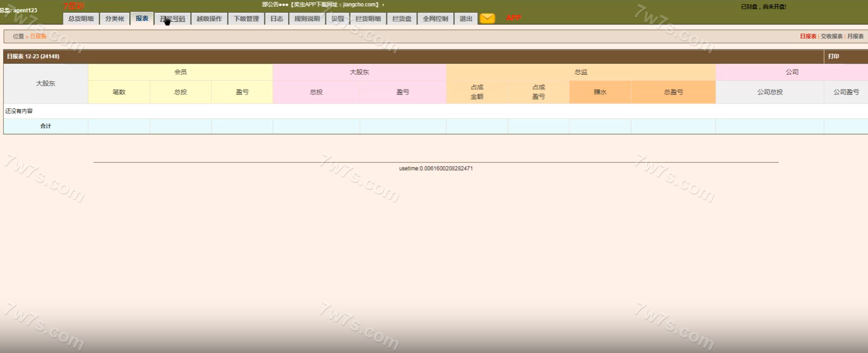Open 下级管理 in the navigation bar

[246, 19]
